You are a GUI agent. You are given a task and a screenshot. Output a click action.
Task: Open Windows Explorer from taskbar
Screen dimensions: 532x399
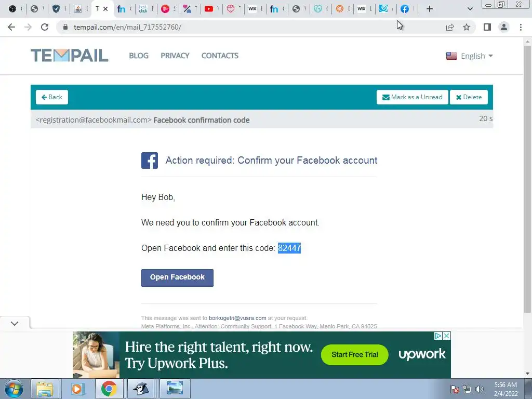[x=45, y=389]
